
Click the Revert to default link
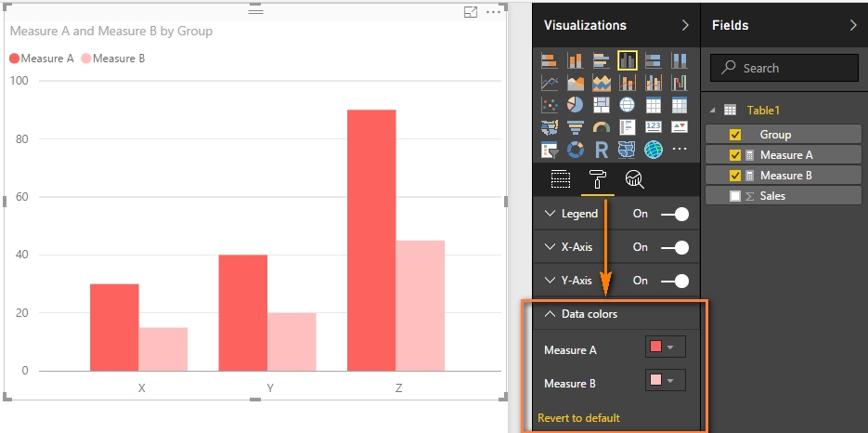[x=578, y=418]
